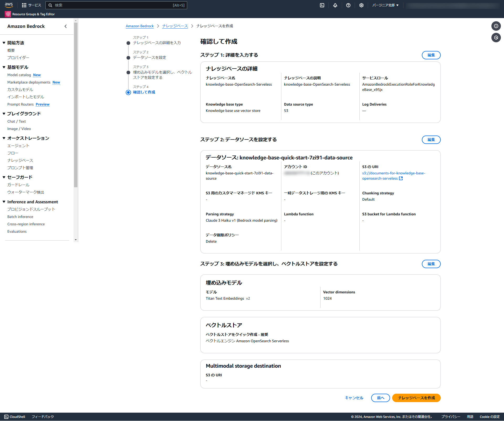
Task: Open the notifications bell icon
Action: click(x=335, y=5)
